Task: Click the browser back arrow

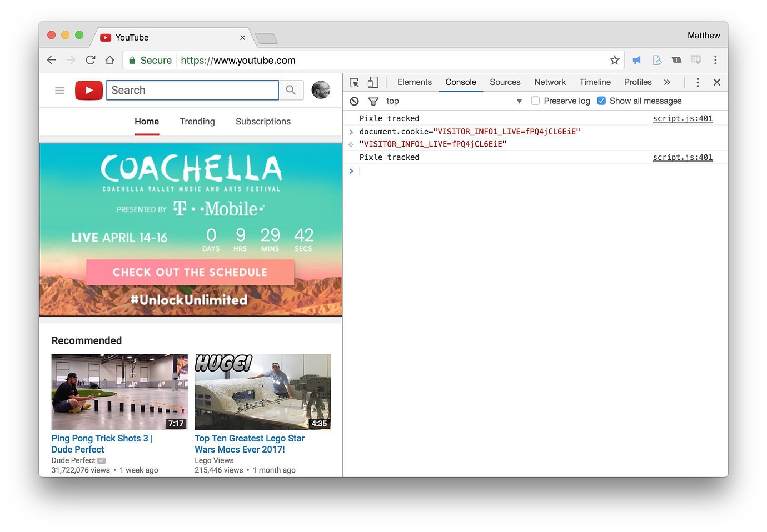Action: 52,60
